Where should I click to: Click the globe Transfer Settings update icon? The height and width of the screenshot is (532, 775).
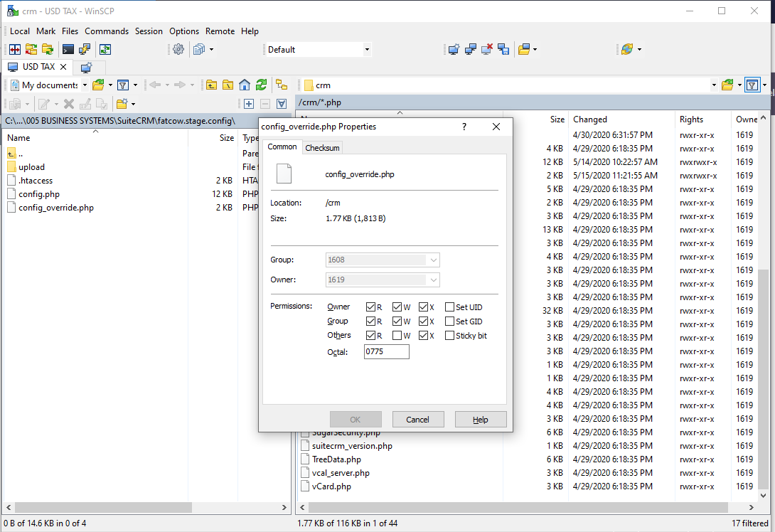pos(627,50)
